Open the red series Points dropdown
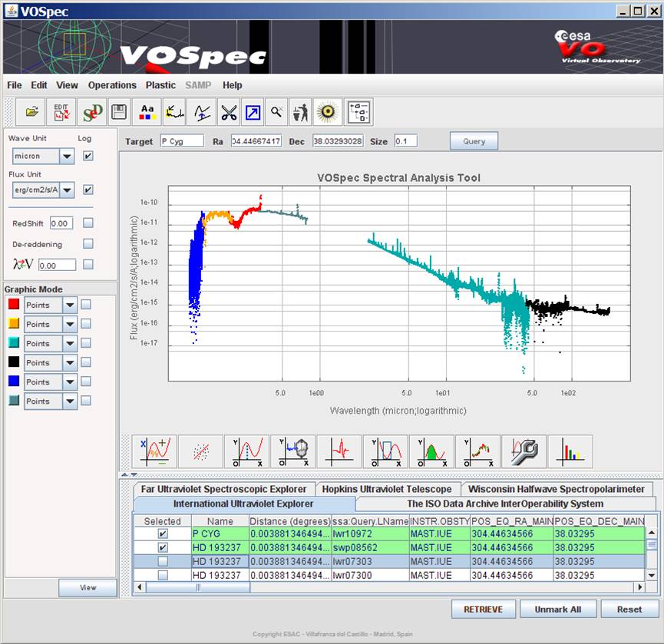The height and width of the screenshot is (644, 664). coord(70,305)
